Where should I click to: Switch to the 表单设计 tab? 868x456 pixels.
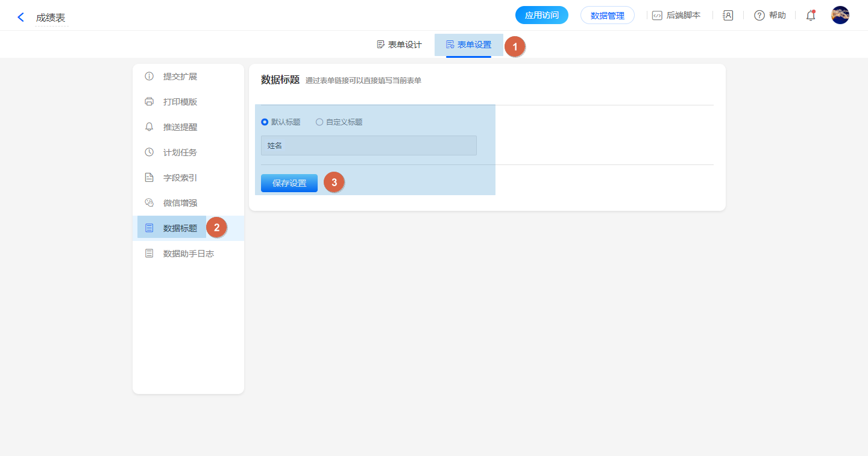click(399, 45)
